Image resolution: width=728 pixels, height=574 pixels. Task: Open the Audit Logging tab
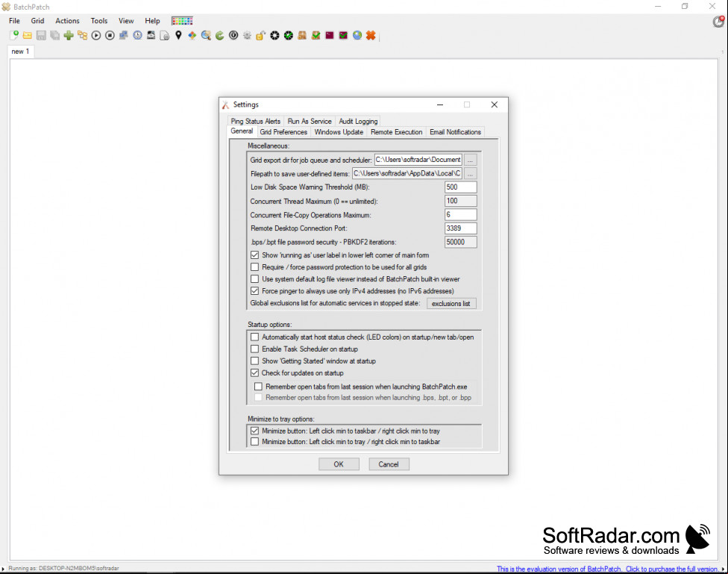click(x=359, y=122)
